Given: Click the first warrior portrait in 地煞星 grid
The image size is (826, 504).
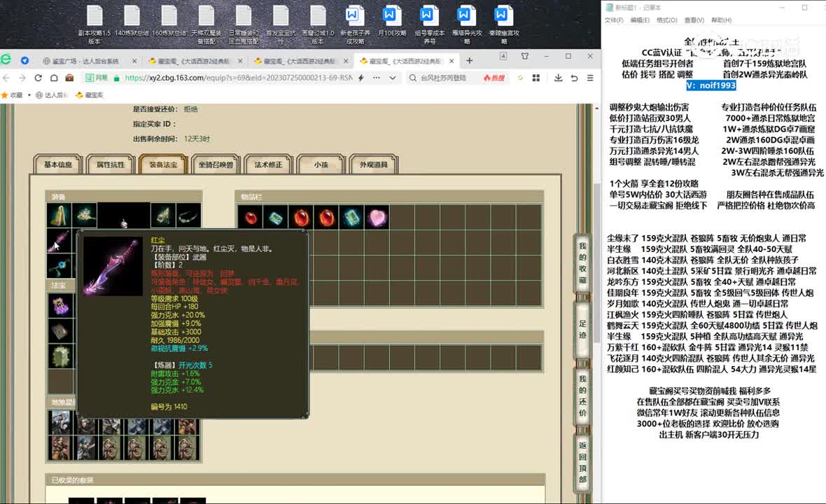Looking at the screenshot, I should pos(59,422).
